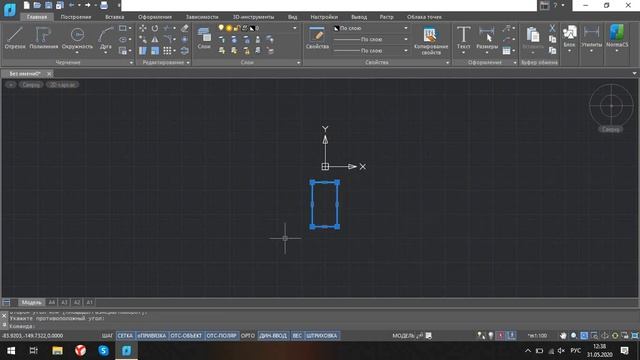Open the Блок tool
640x360 pixels.
[x=569, y=37]
